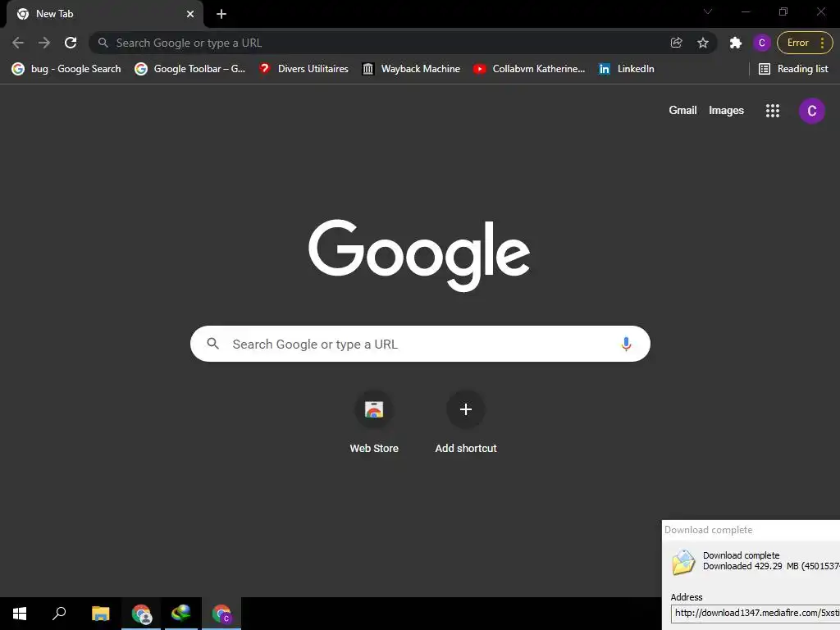Viewport: 840px width, 630px height.
Task: Bookmark this tab with the star icon
Action: pyautogui.click(x=703, y=43)
